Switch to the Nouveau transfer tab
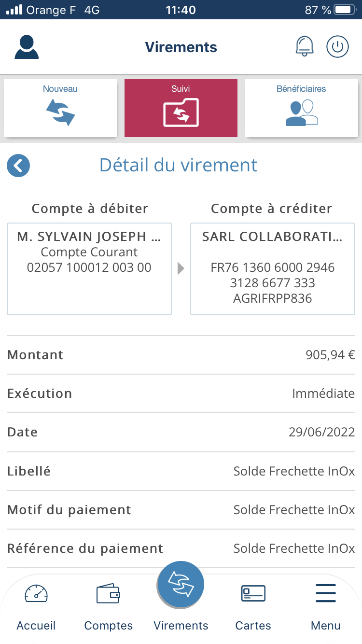Screen dimensions: 362x644 (x=60, y=108)
